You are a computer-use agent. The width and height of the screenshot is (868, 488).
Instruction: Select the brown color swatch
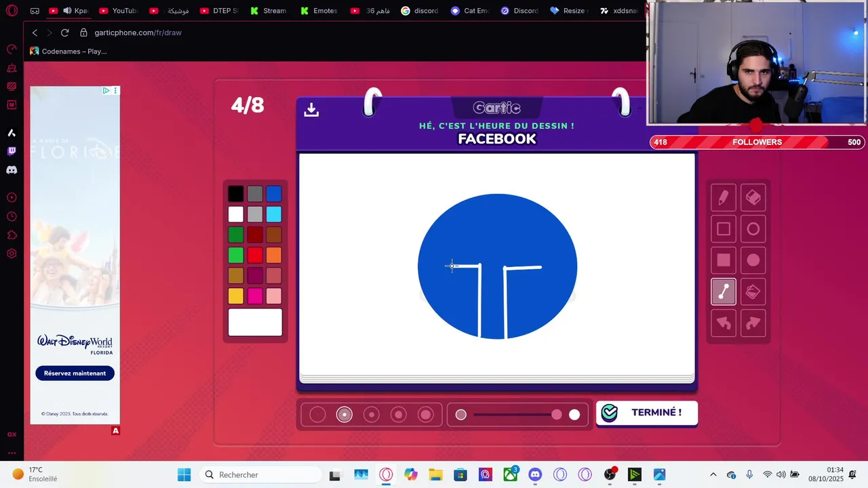tap(274, 235)
